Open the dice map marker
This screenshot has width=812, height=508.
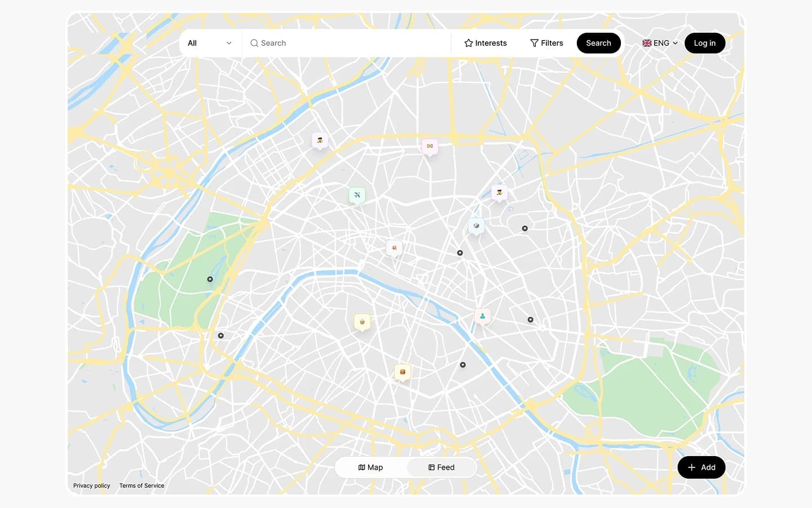476,226
